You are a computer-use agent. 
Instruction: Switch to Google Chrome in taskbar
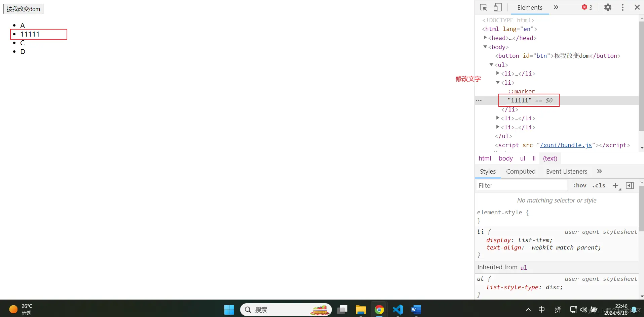pos(379,310)
